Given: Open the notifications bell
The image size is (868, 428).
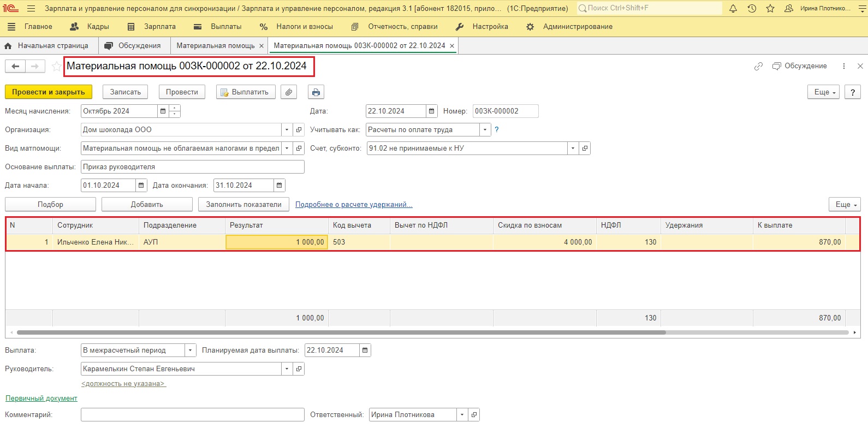Looking at the screenshot, I should pos(733,8).
